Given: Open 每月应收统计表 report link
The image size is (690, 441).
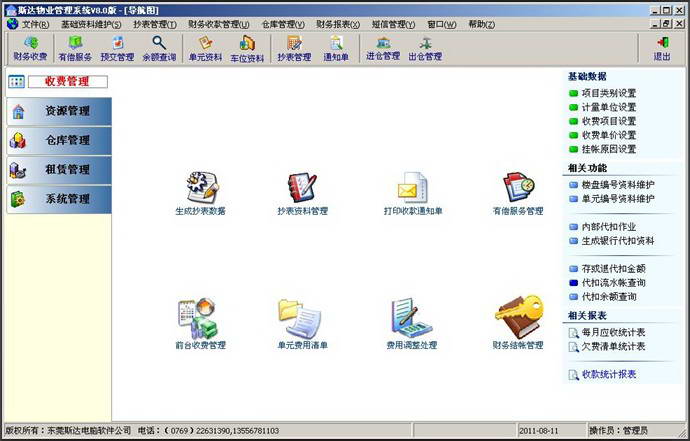Looking at the screenshot, I should [x=613, y=332].
